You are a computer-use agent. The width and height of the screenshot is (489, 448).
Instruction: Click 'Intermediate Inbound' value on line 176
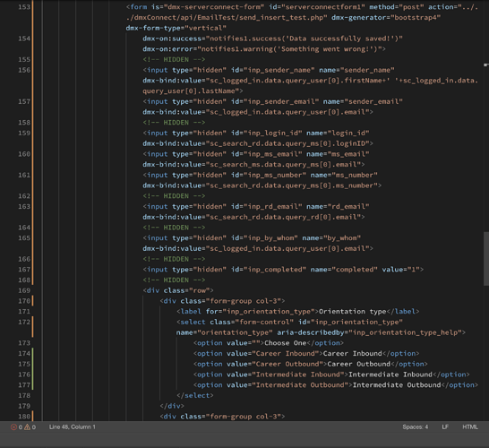298,375
